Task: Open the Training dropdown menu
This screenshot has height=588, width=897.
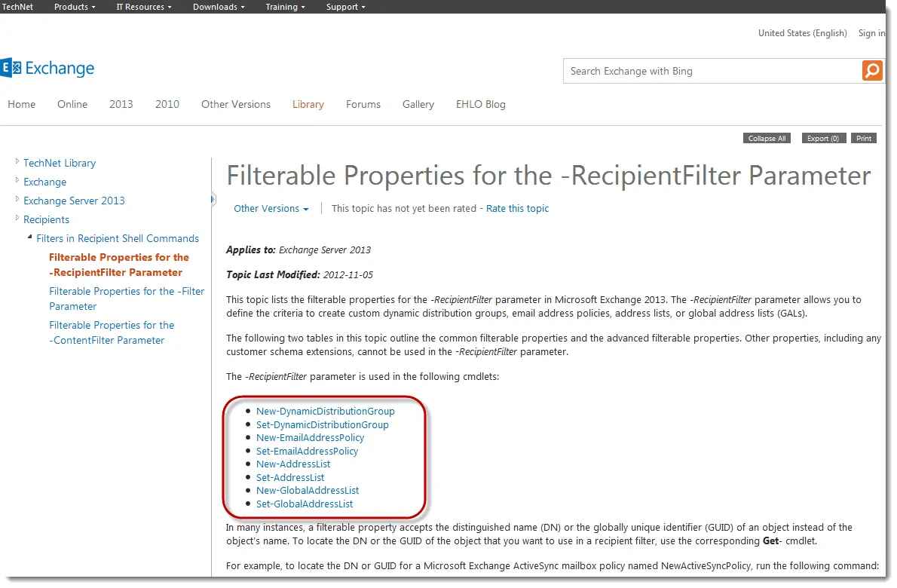Action: 285,7
